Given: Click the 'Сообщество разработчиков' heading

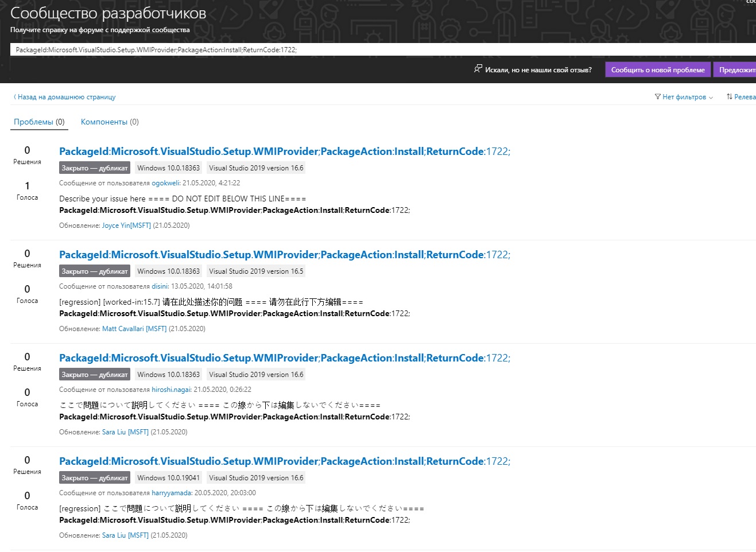Looking at the screenshot, I should (108, 13).
